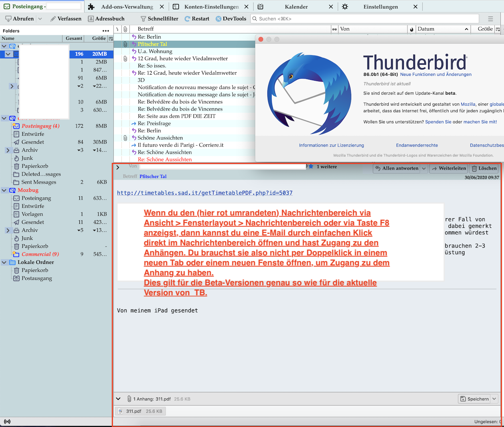Image resolution: width=504 pixels, height=427 pixels.
Task: Close the Einstellungen tab
Action: pos(415,7)
